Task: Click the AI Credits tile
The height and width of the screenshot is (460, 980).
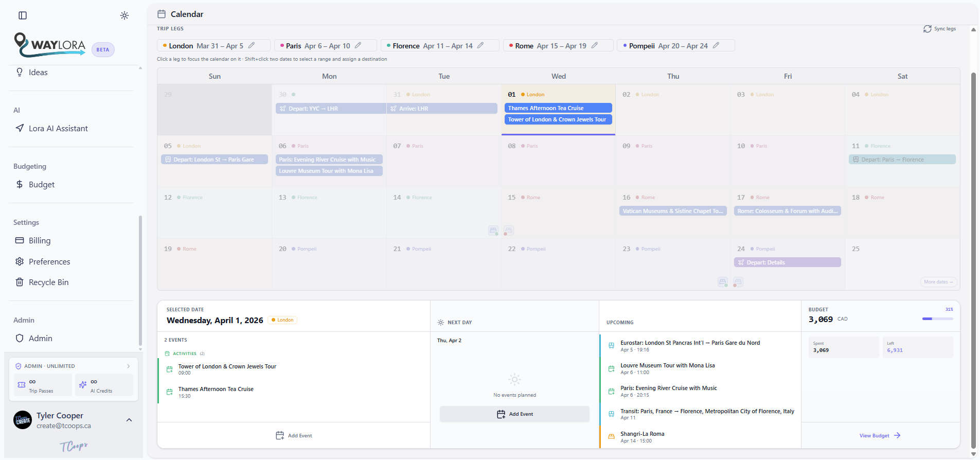Action: 104,385
